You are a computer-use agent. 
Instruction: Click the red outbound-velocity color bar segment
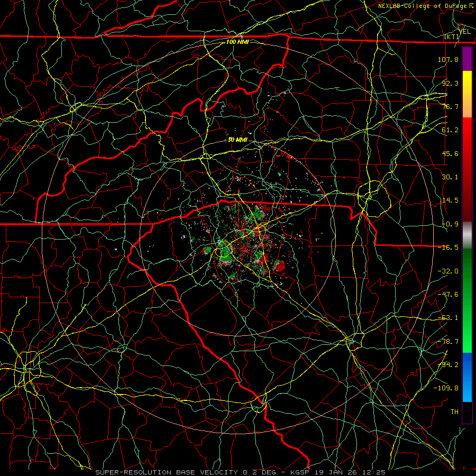point(467,169)
